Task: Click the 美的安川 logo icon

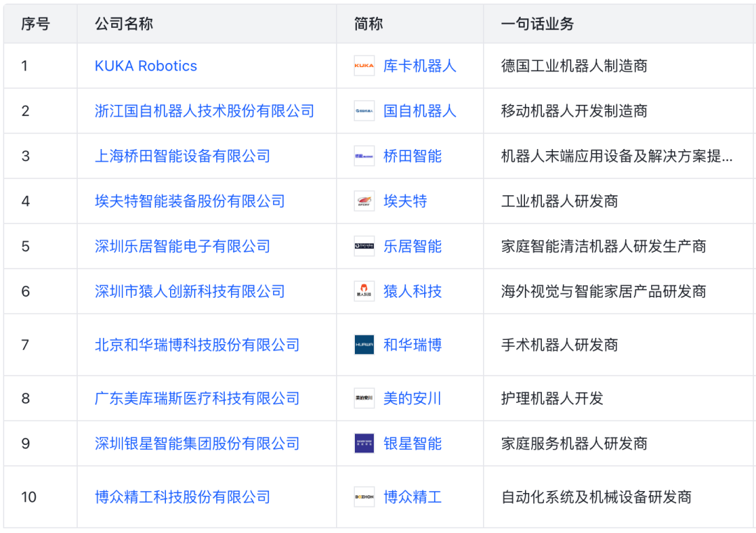Action: [364, 399]
